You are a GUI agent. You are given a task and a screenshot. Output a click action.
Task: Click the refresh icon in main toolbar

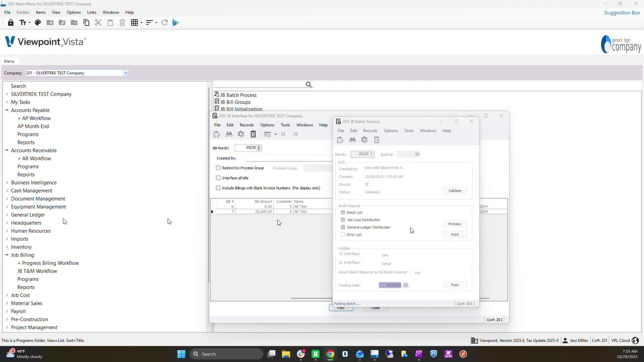165,23
